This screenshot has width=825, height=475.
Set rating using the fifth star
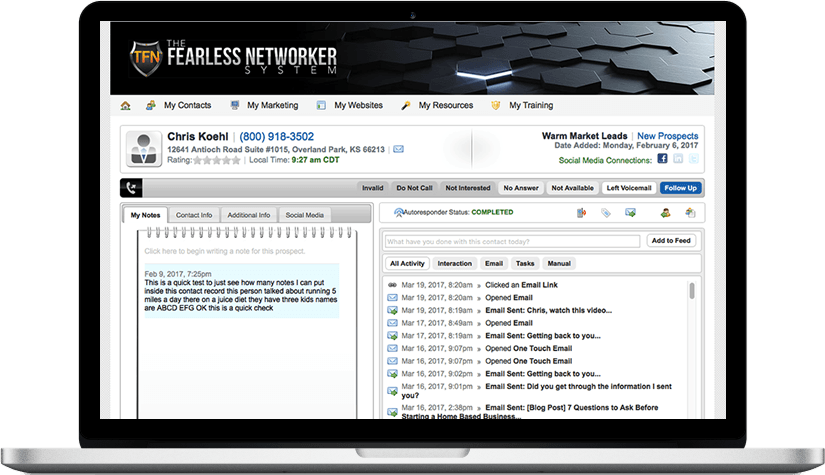coord(236,160)
